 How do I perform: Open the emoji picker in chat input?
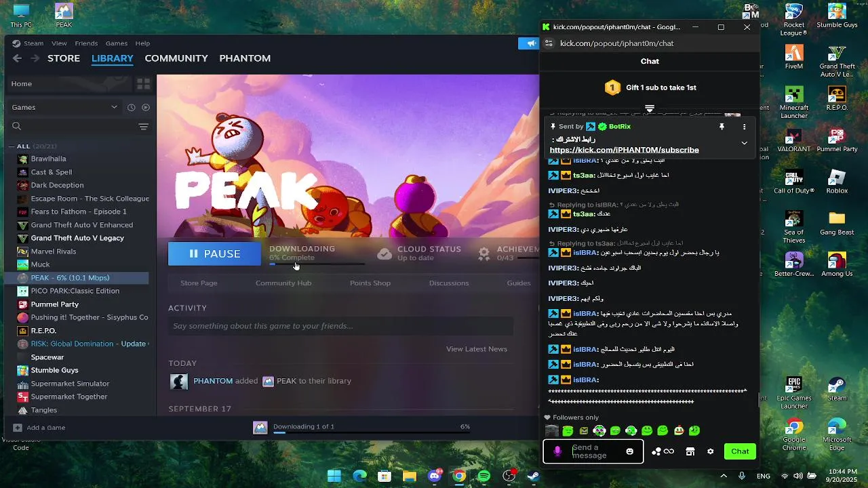point(630,451)
